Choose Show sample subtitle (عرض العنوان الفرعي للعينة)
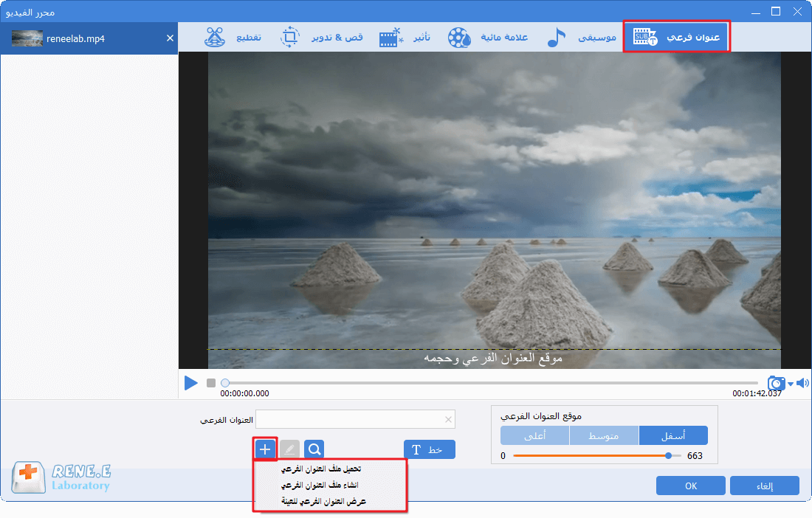Screen dimensions: 812x518 (x=323, y=502)
